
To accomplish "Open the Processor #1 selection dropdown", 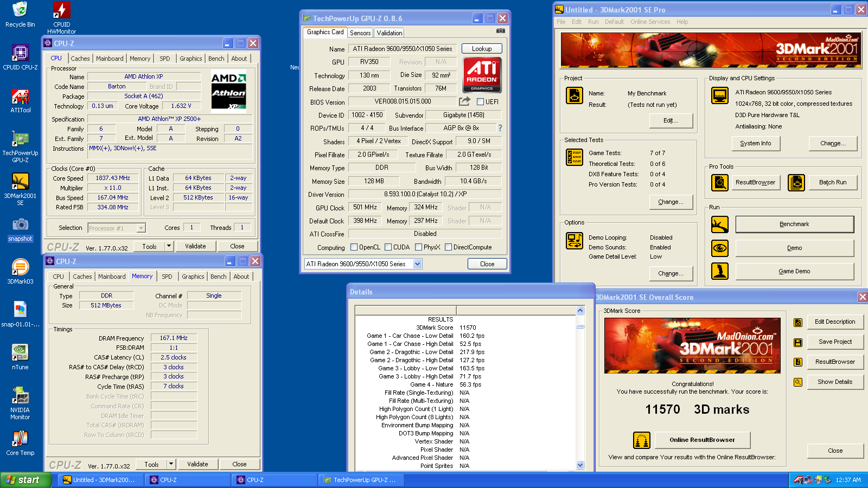I will (x=141, y=228).
